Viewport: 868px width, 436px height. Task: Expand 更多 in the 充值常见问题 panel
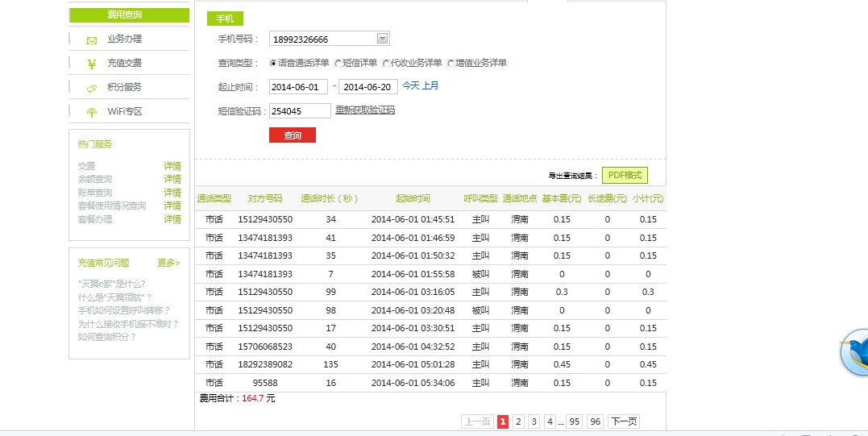point(168,263)
